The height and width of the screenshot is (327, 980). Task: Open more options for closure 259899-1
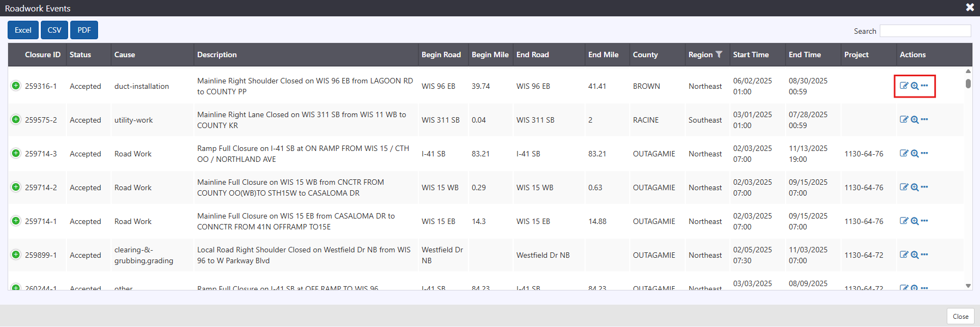(924, 255)
